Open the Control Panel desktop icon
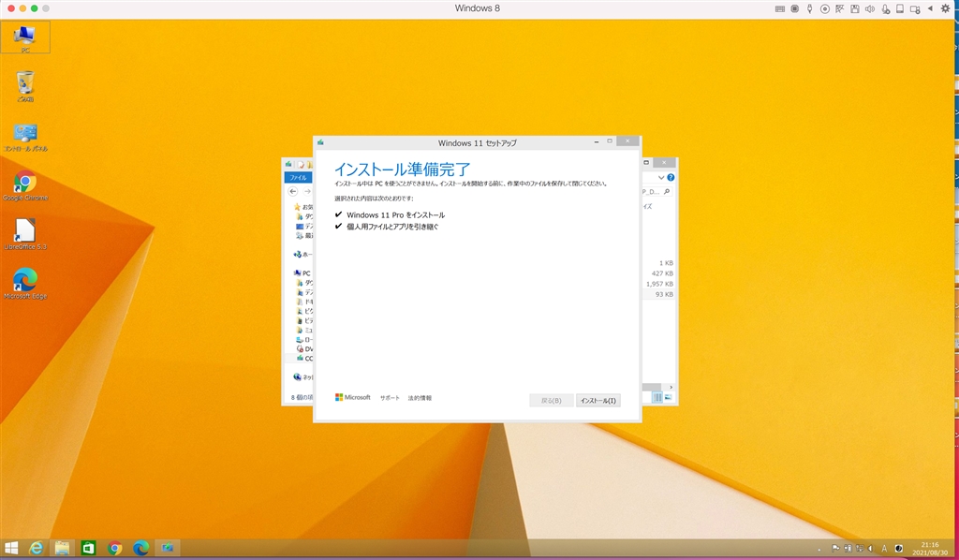Image resolution: width=959 pixels, height=560 pixels. [25, 137]
